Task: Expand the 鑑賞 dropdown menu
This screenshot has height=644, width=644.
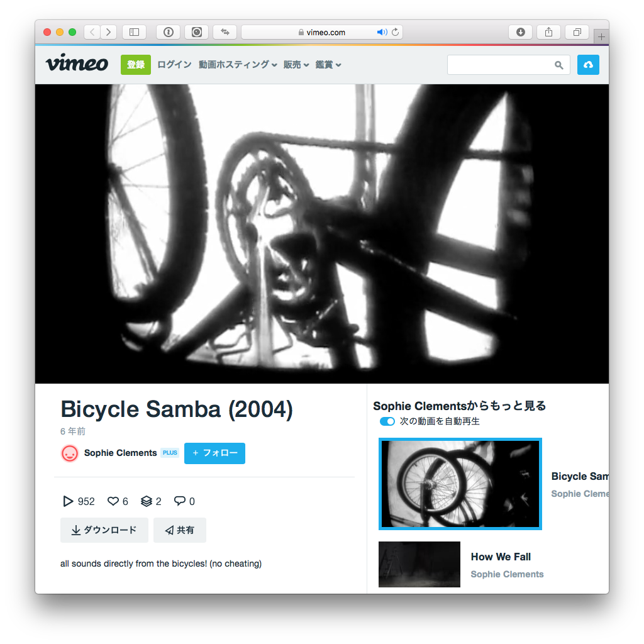Action: click(328, 65)
